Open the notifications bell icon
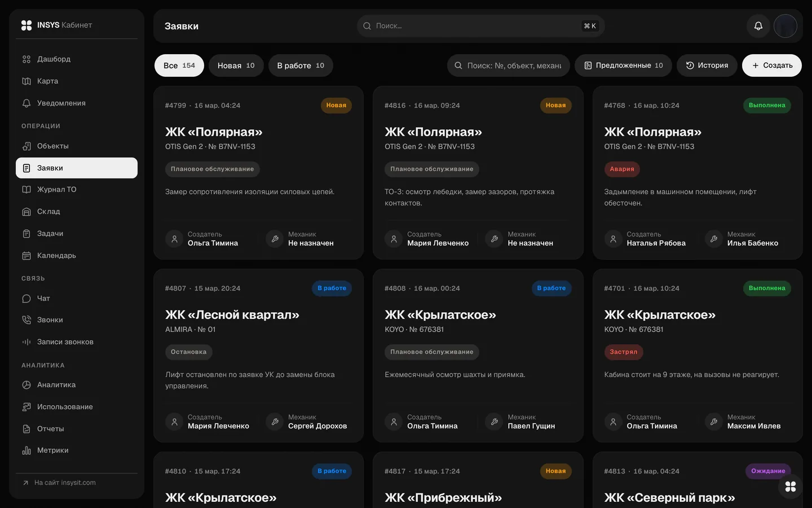 tap(758, 26)
